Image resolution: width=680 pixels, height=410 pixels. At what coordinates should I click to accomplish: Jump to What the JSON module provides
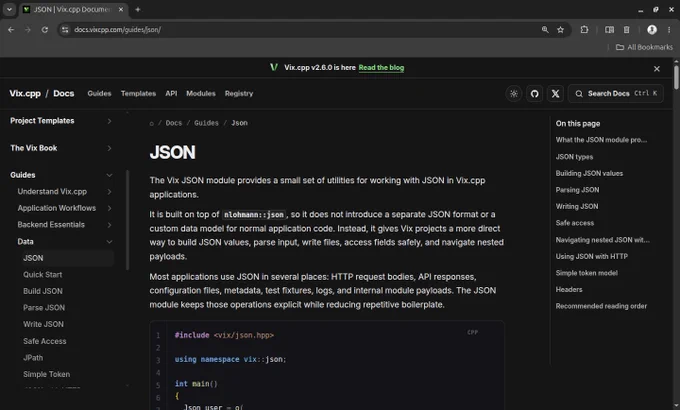point(601,140)
